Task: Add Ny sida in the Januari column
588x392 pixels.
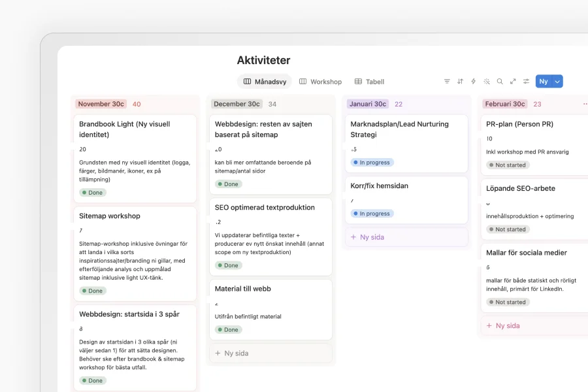Action: 406,237
